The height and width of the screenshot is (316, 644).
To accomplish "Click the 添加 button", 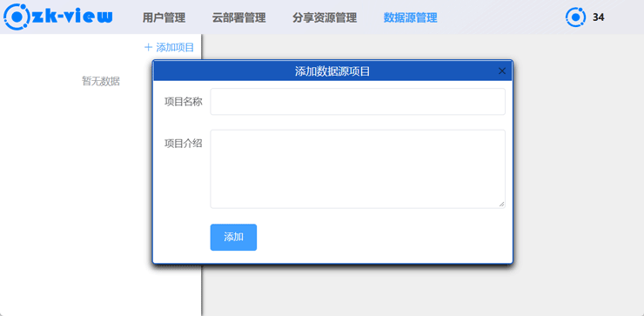I will [x=233, y=237].
